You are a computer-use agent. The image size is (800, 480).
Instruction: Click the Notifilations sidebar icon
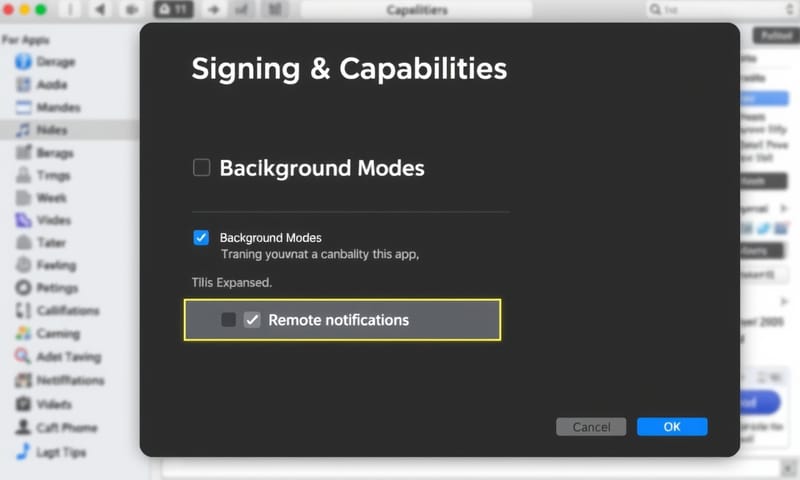(x=23, y=380)
